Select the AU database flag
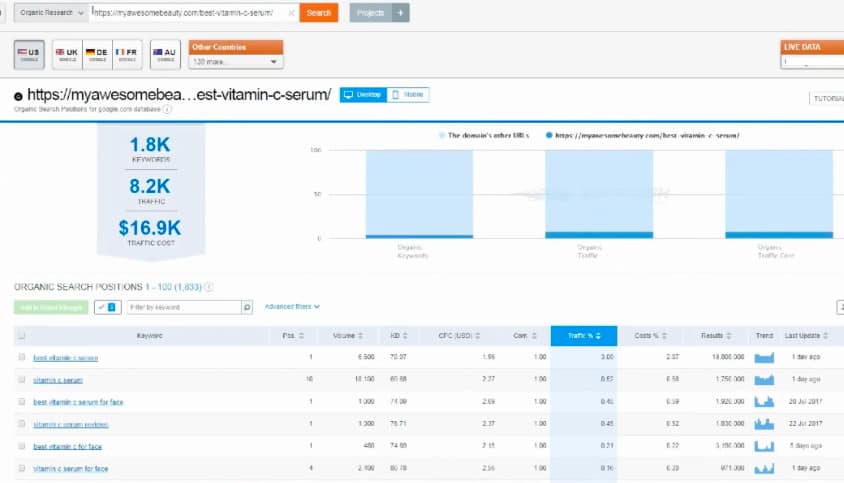 tap(165, 54)
